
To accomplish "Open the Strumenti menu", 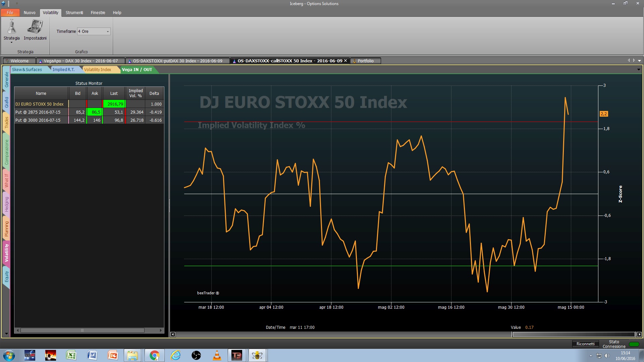I will pyautogui.click(x=74, y=13).
